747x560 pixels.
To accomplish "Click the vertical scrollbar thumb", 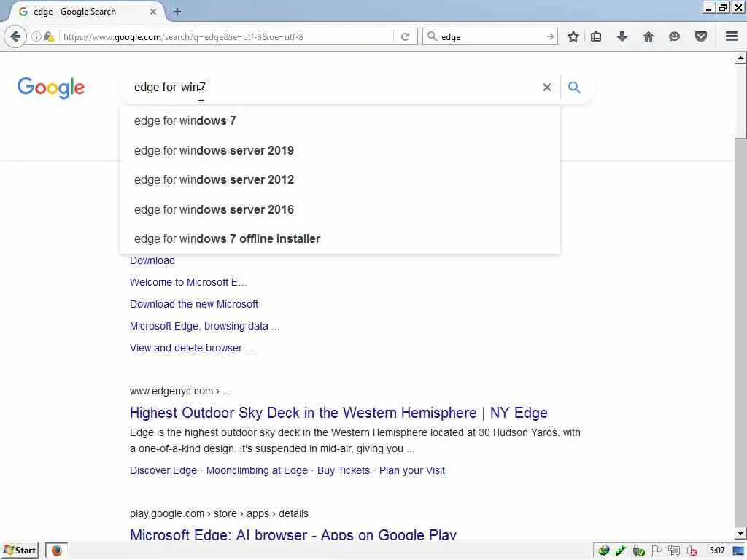I will click(x=740, y=101).
